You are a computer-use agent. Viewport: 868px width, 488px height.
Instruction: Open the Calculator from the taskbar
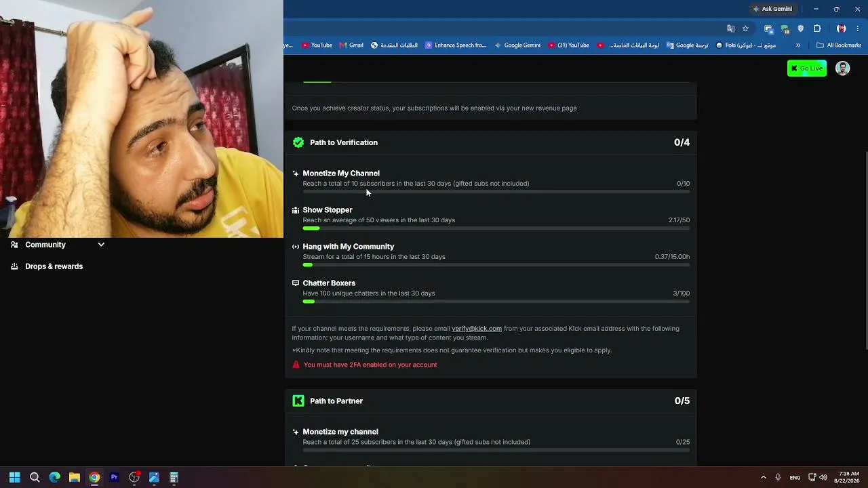pyautogui.click(x=174, y=477)
